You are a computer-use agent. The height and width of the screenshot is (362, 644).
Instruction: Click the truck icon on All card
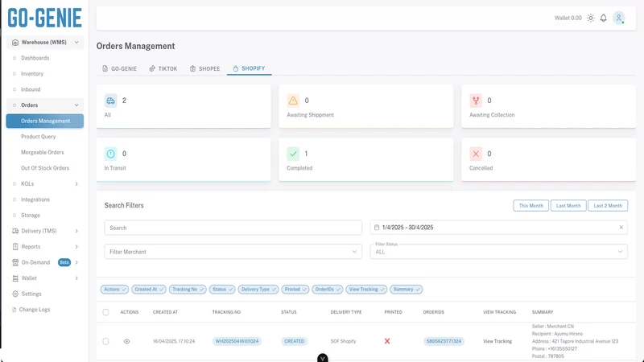point(110,101)
